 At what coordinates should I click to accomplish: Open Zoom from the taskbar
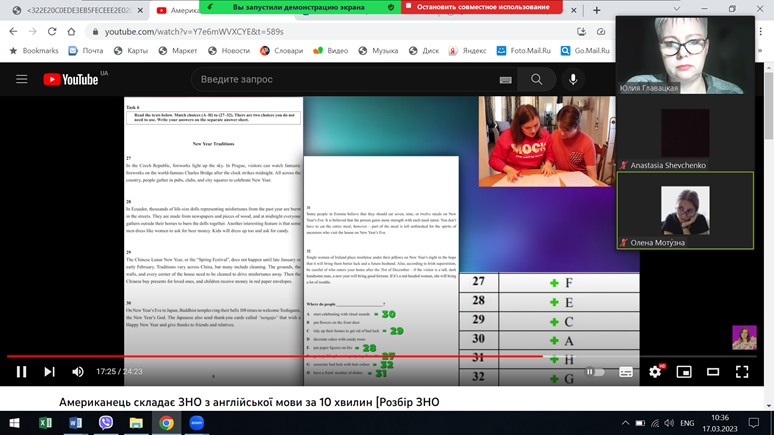[x=196, y=423]
